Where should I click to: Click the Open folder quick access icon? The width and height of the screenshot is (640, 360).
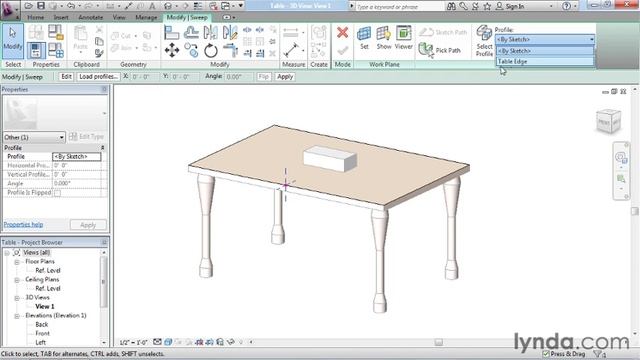point(29,6)
